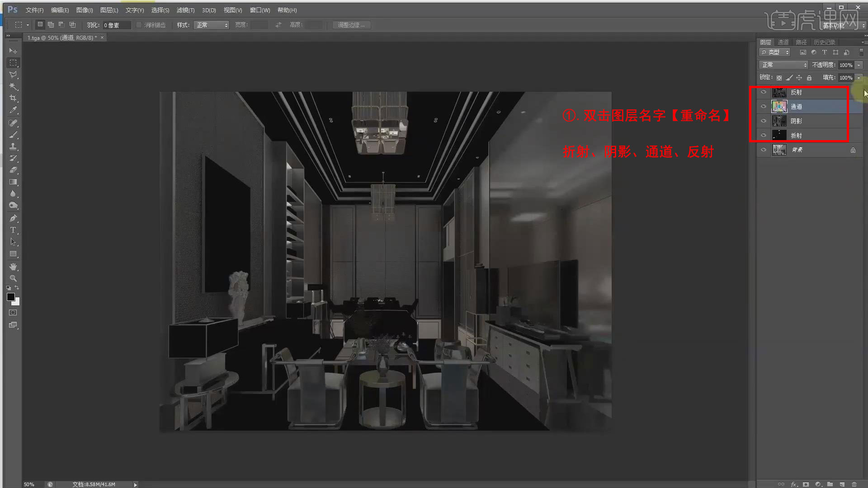868x488 pixels.
Task: Hide the 反射 layer
Action: pos(764,92)
